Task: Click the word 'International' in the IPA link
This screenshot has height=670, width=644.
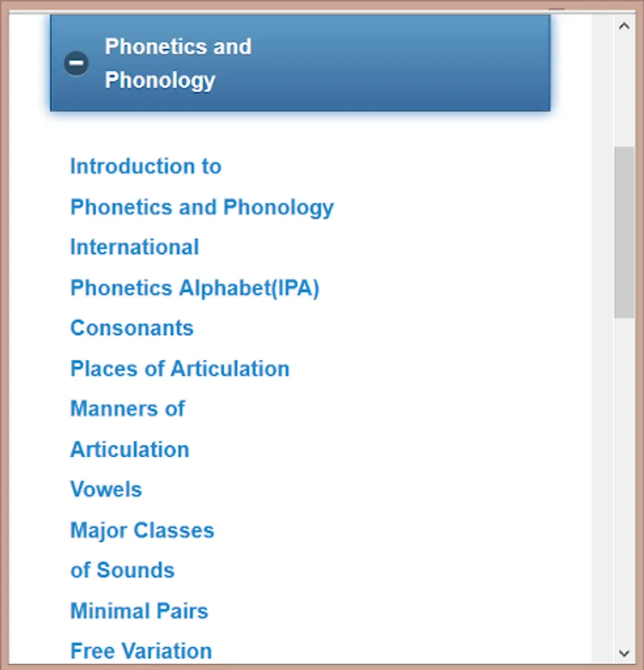Action: tap(135, 247)
